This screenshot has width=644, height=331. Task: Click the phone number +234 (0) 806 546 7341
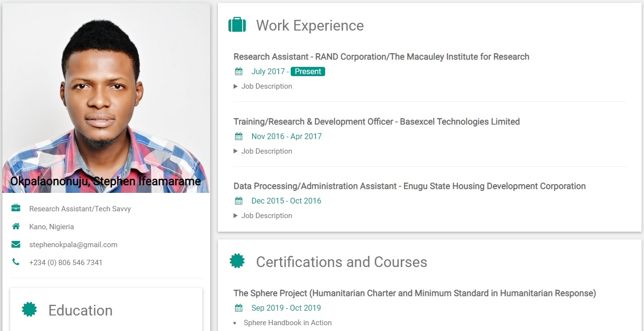click(66, 263)
